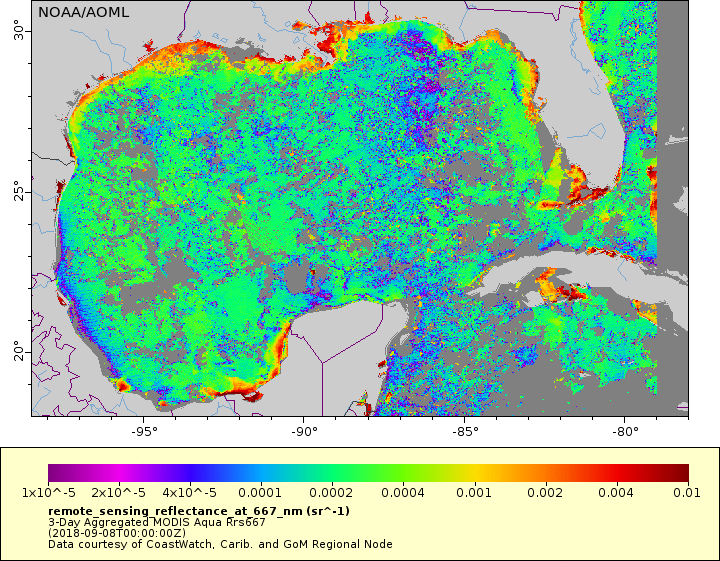The width and height of the screenshot is (720, 561).
Task: Click the 0.0002 colorbar tick label
Action: (x=331, y=493)
